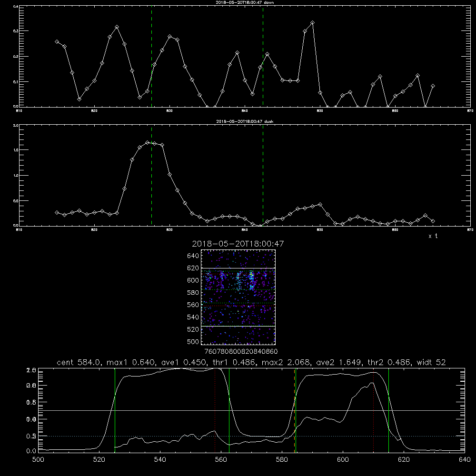
Task: Click the "560" x-axis label of bottom plot
Action: click(x=221, y=460)
